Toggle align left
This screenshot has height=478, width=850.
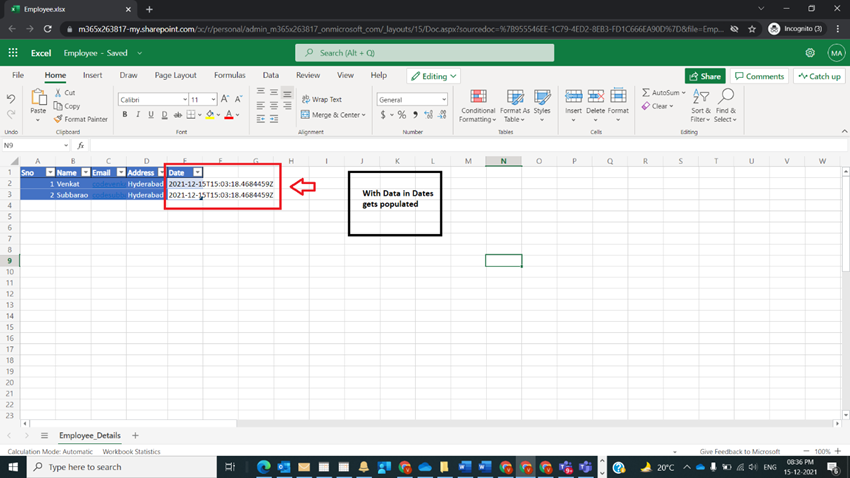pos(261,106)
